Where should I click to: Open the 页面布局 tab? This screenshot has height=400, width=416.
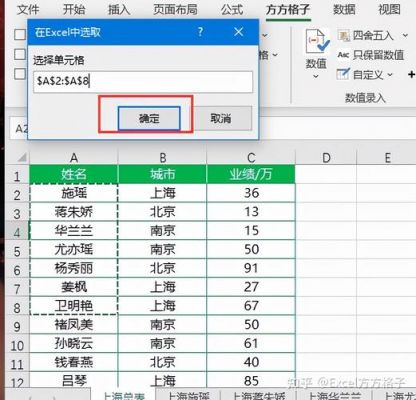coord(175,9)
